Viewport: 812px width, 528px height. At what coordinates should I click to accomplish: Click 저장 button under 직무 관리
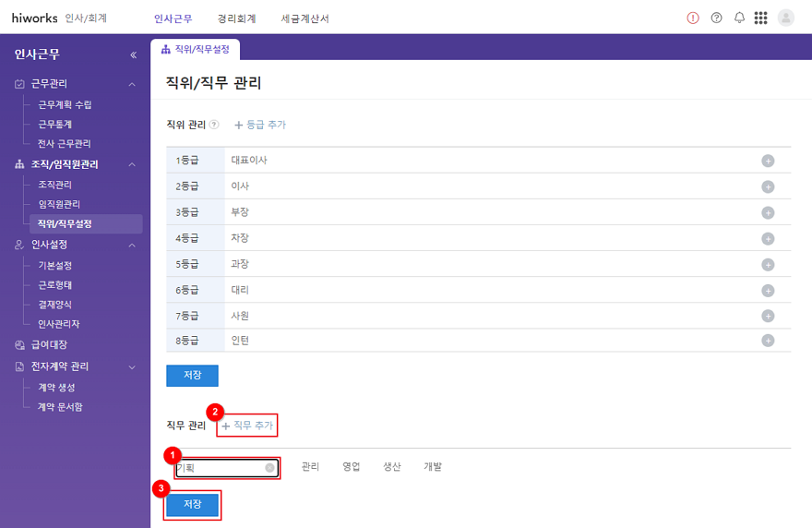click(192, 504)
